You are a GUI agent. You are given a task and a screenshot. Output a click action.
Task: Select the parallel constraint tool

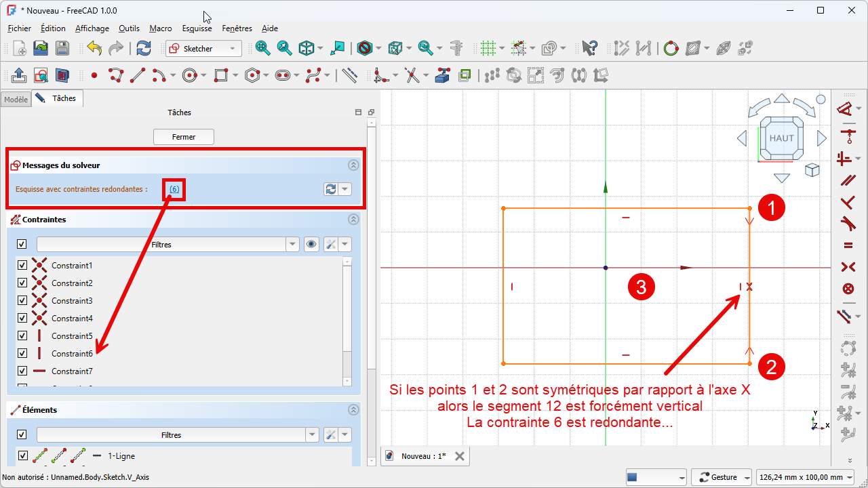(x=848, y=181)
